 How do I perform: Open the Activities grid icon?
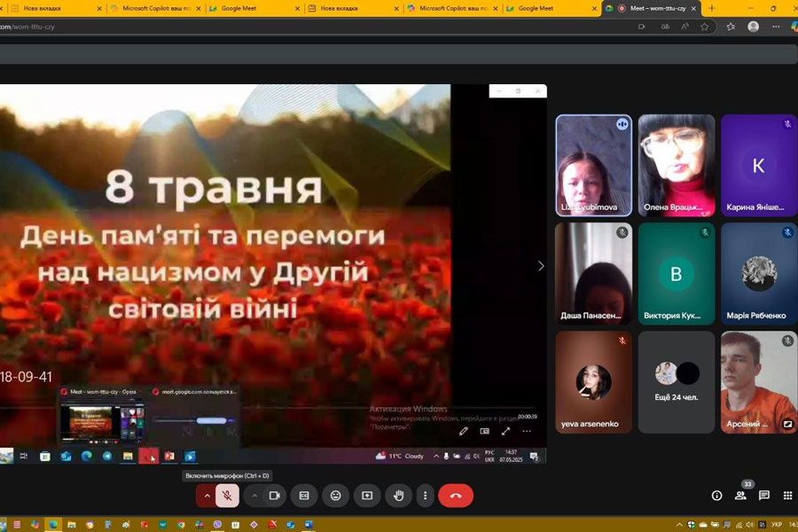pyautogui.click(x=787, y=496)
